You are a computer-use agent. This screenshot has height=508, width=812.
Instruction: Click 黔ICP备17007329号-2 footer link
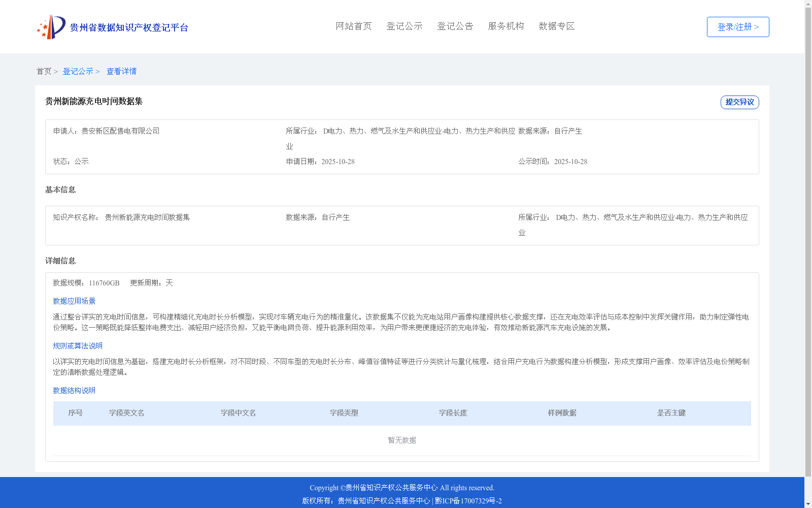(x=468, y=501)
